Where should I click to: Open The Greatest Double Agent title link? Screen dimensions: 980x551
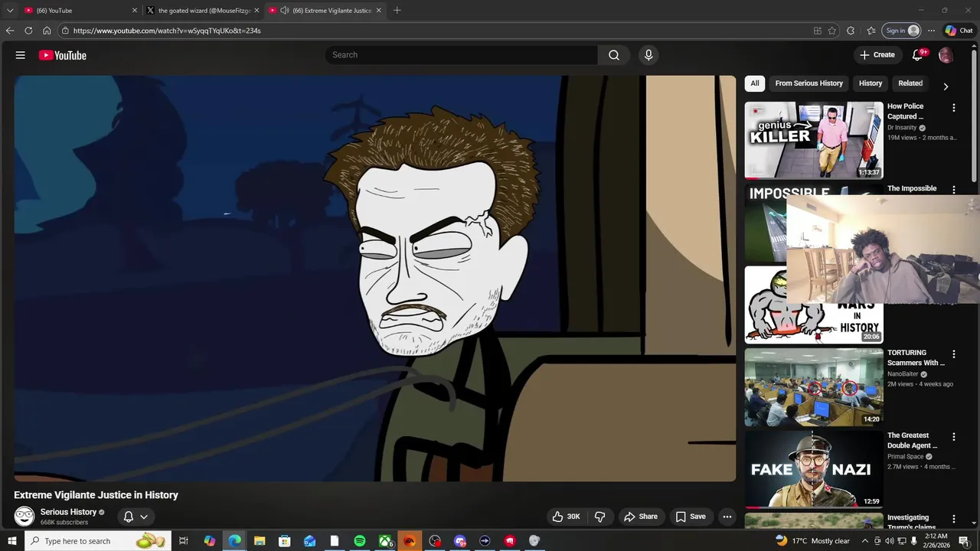913,440
